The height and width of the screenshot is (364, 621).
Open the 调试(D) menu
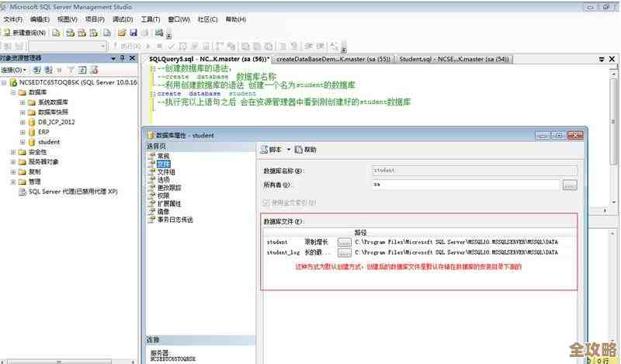(x=123, y=19)
